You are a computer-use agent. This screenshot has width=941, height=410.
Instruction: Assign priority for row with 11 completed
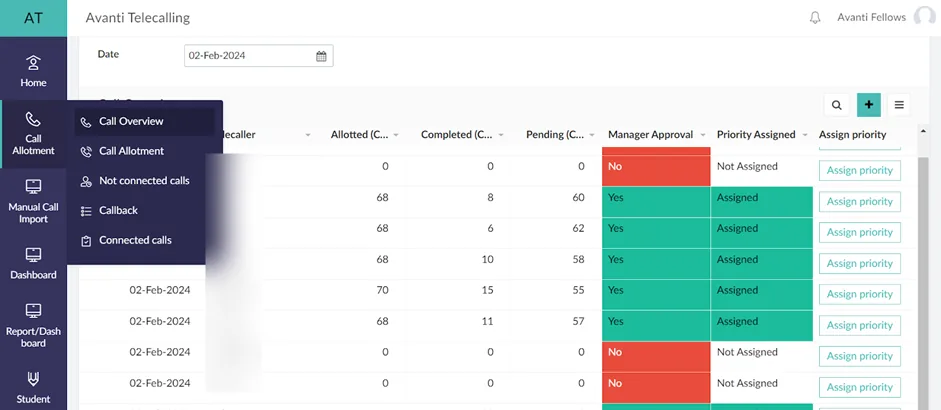[859, 325]
